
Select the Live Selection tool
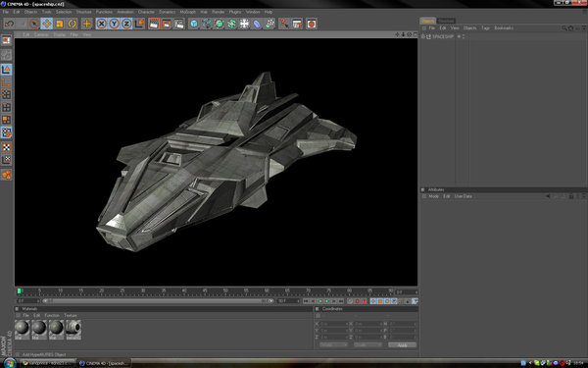click(34, 24)
